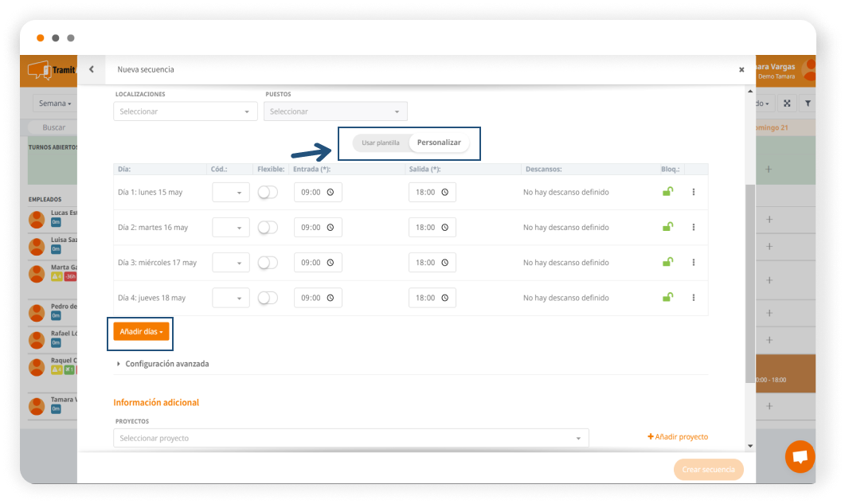Viewport: 845px width, 504px height.
Task: Open three-dot options for Día 4 jueves
Action: 694,297
